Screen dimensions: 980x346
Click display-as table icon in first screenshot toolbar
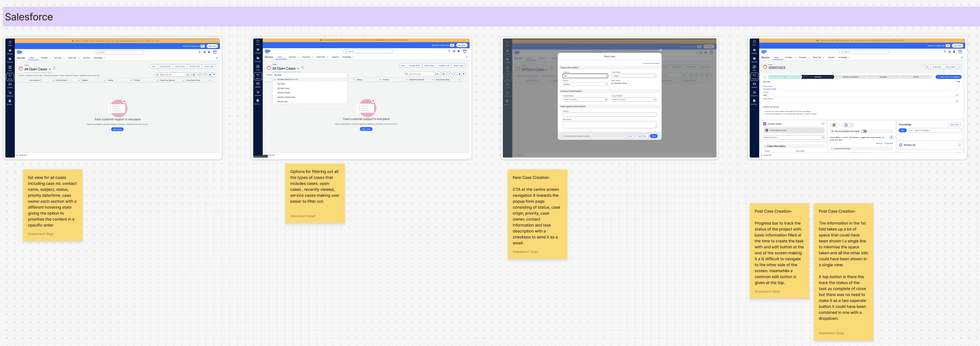coord(194,75)
